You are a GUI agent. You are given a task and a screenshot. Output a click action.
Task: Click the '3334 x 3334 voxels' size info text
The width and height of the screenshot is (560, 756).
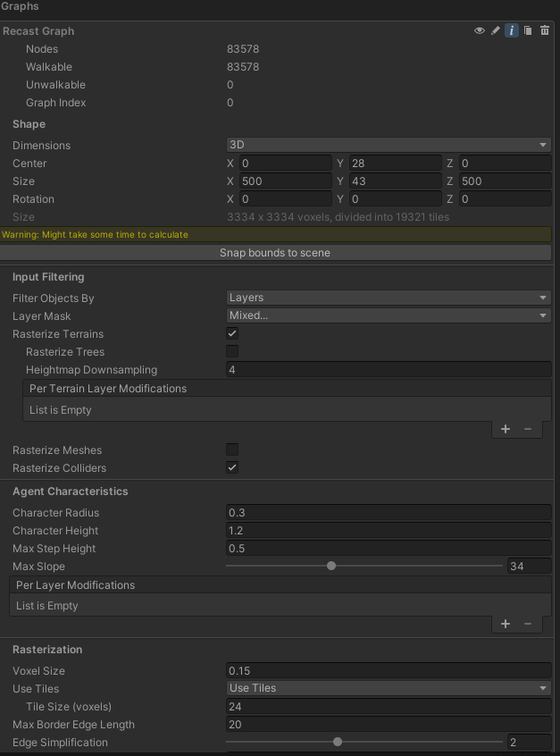(338, 217)
